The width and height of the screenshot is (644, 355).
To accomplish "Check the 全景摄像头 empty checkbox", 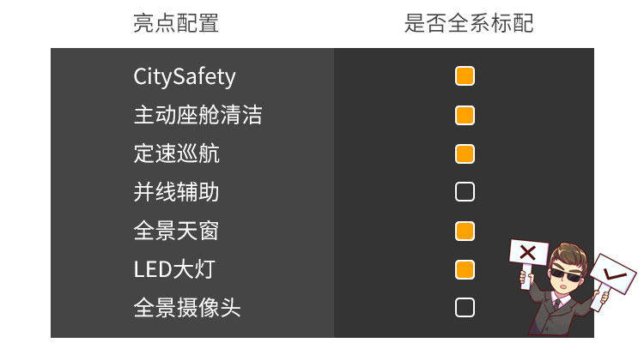I will [465, 307].
